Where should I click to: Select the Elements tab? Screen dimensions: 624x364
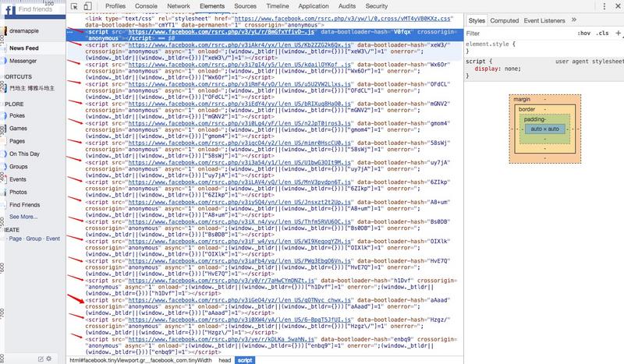pos(212,6)
